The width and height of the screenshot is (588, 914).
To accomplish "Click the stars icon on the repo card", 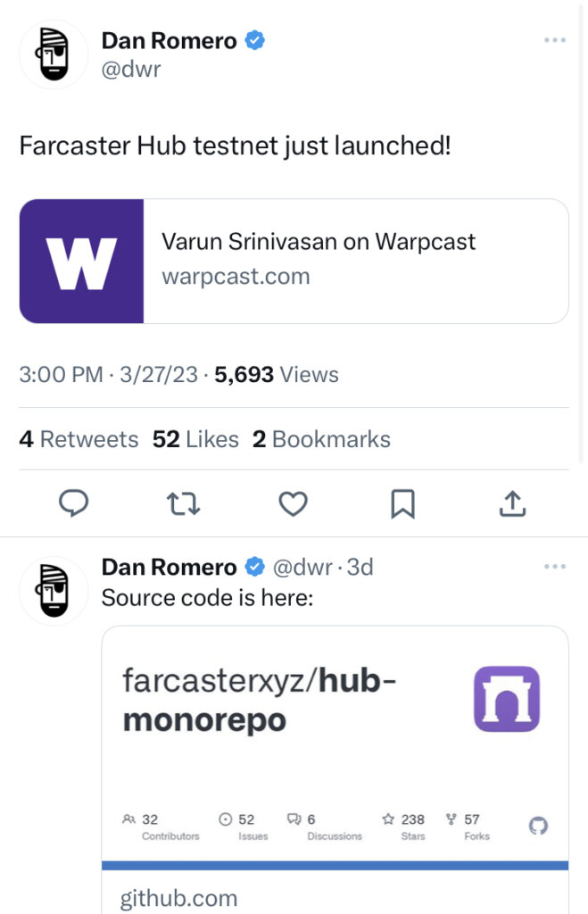I will coord(390,819).
